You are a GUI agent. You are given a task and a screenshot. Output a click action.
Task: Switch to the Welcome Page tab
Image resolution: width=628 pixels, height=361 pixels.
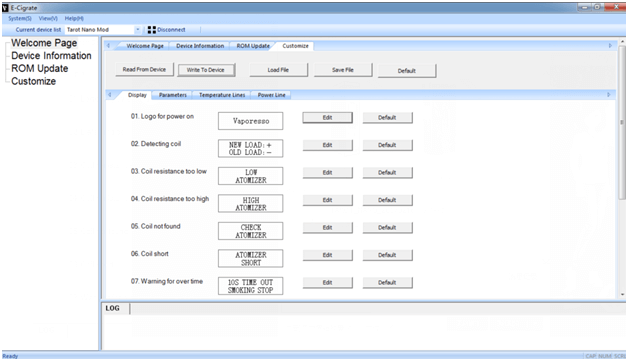point(145,46)
